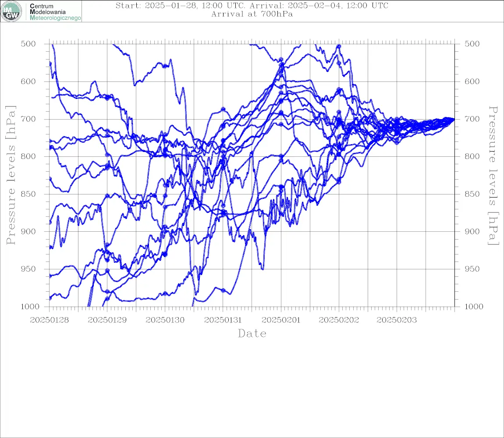Click the right axis 500 label
Viewport: 504px width, 438px height.
point(472,44)
